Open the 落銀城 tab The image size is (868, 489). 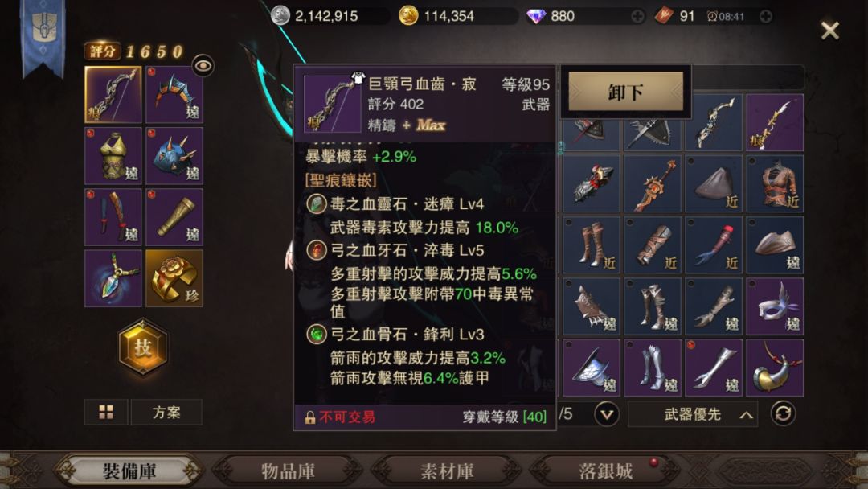coord(606,471)
